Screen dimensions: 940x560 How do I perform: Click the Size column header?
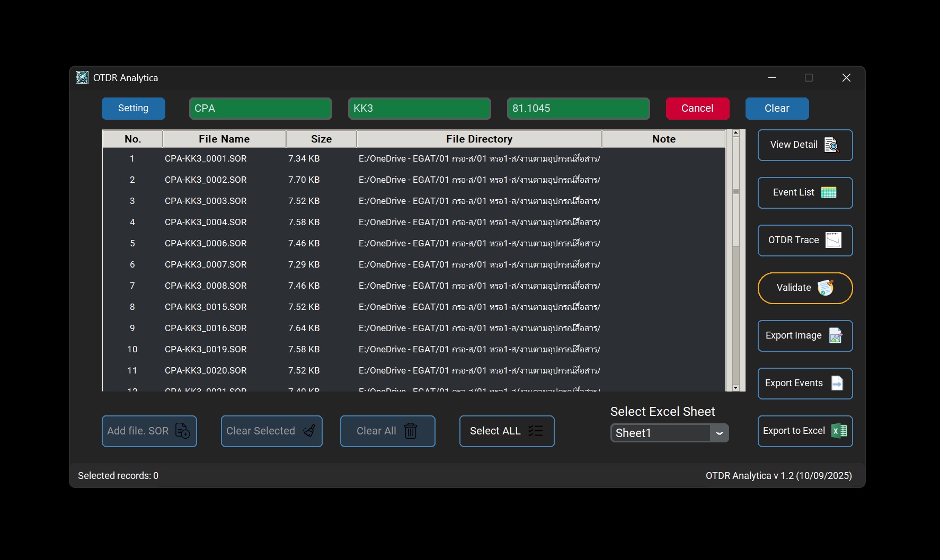[321, 139]
